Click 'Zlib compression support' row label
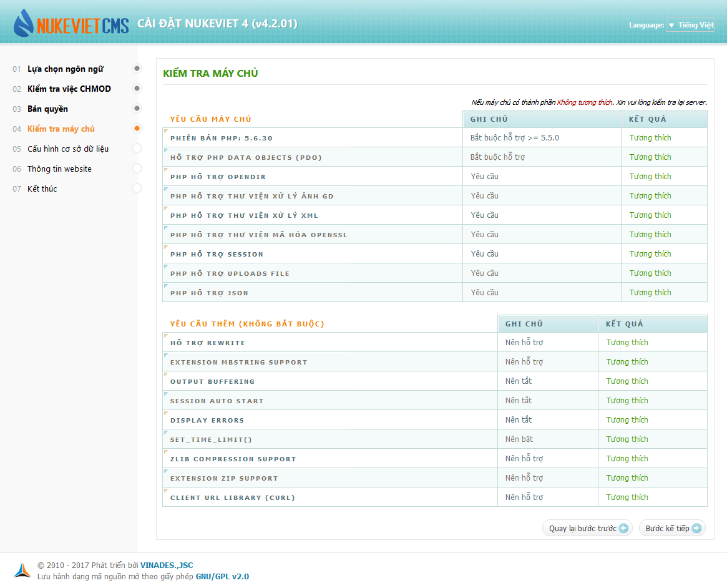727x588 pixels. [233, 459]
